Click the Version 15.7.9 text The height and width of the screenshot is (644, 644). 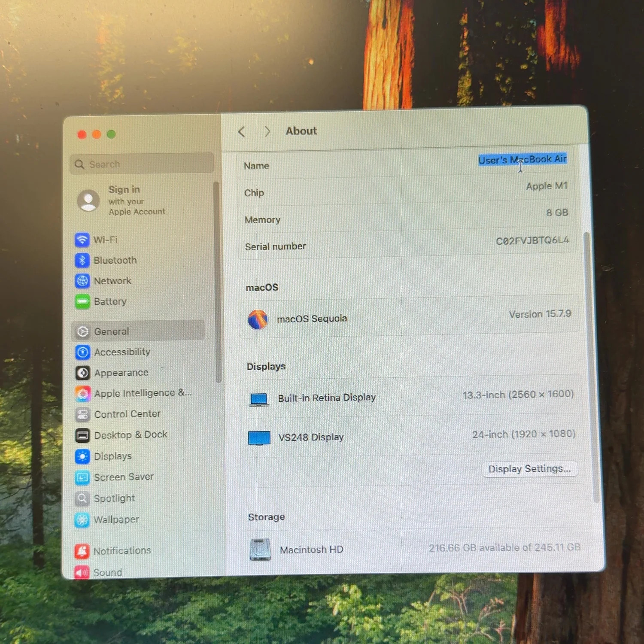point(540,314)
